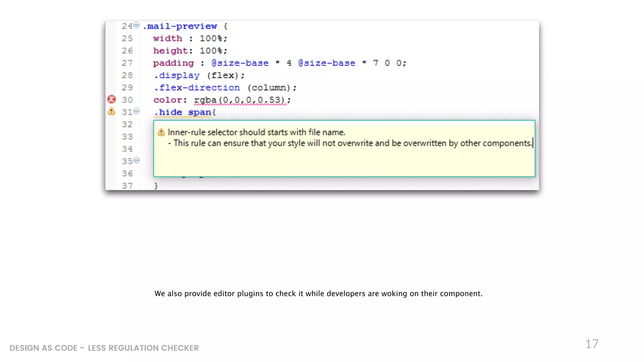The image size is (644, 362).
Task: Click the slide page number 17
Action: pos(592,344)
